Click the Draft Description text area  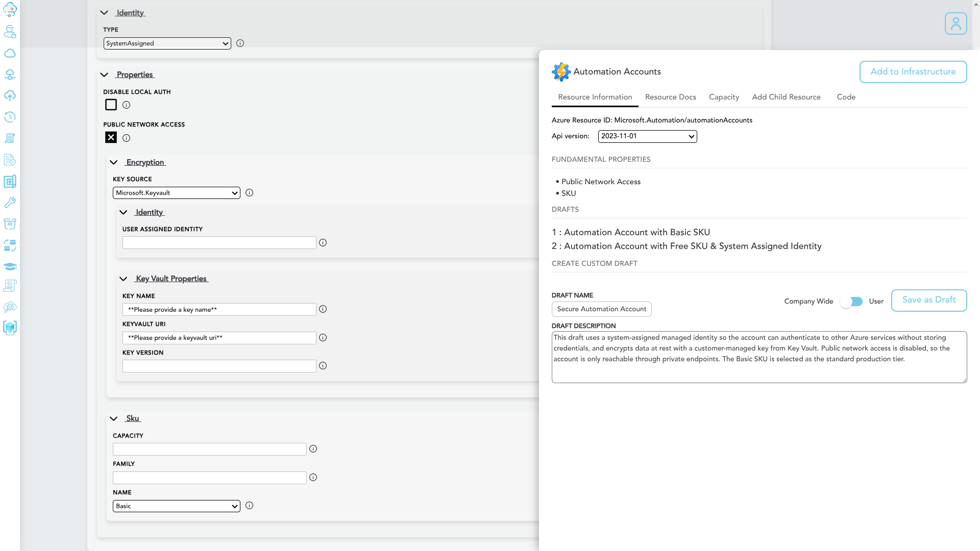(x=759, y=357)
